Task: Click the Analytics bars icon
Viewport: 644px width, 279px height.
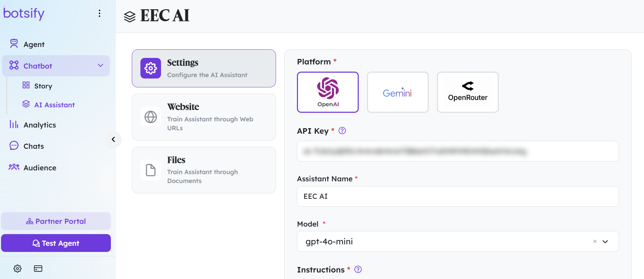Action: pos(14,124)
